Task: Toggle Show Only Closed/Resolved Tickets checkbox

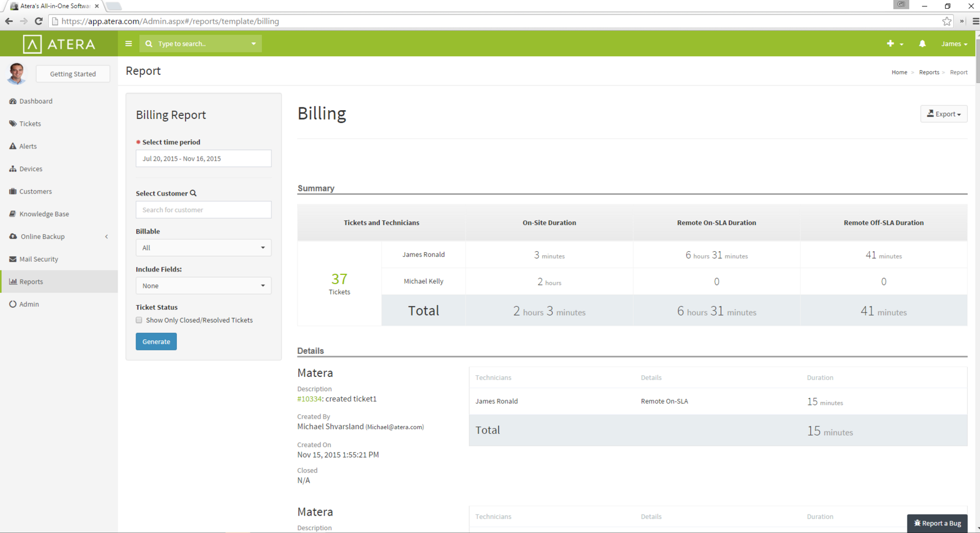Action: click(139, 320)
